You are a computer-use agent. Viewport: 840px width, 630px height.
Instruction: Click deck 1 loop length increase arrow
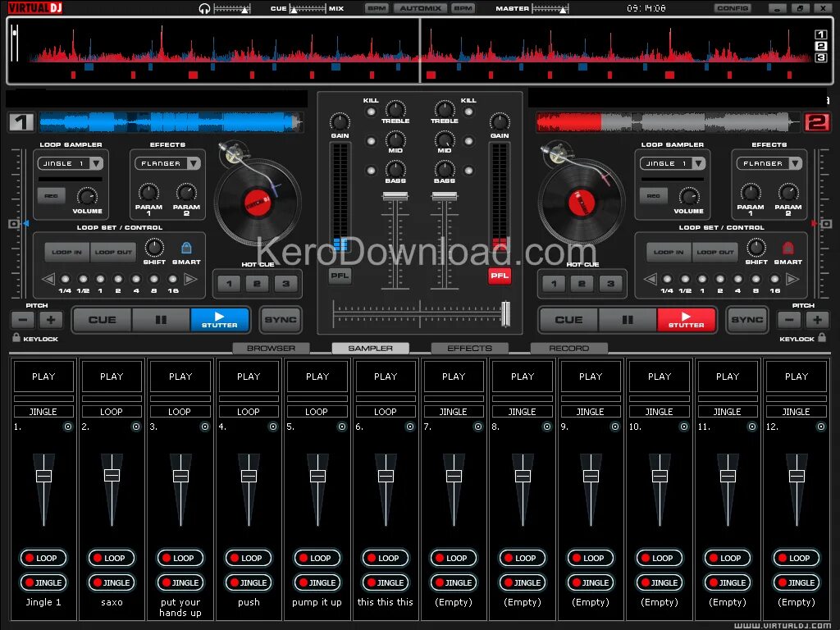(190, 279)
